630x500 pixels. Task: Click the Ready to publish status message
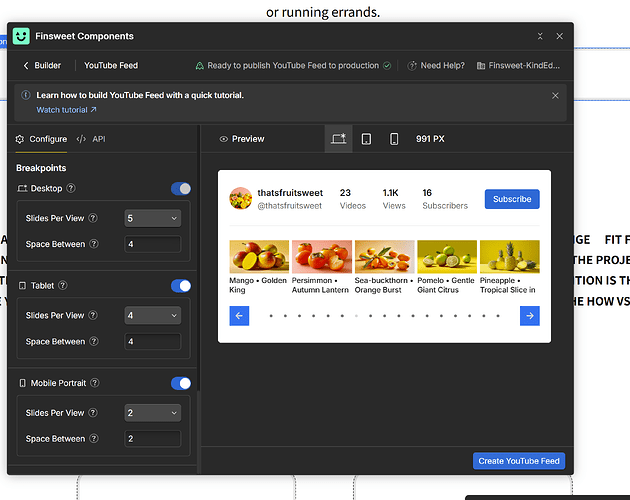tap(293, 66)
